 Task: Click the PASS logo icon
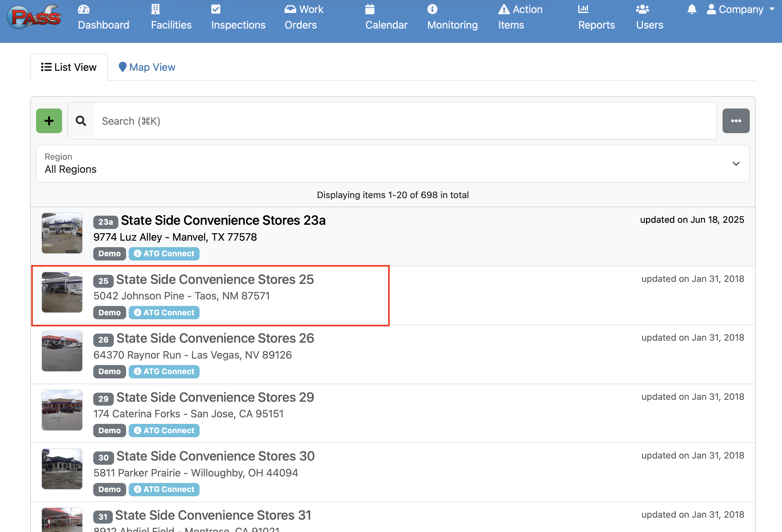tap(35, 17)
